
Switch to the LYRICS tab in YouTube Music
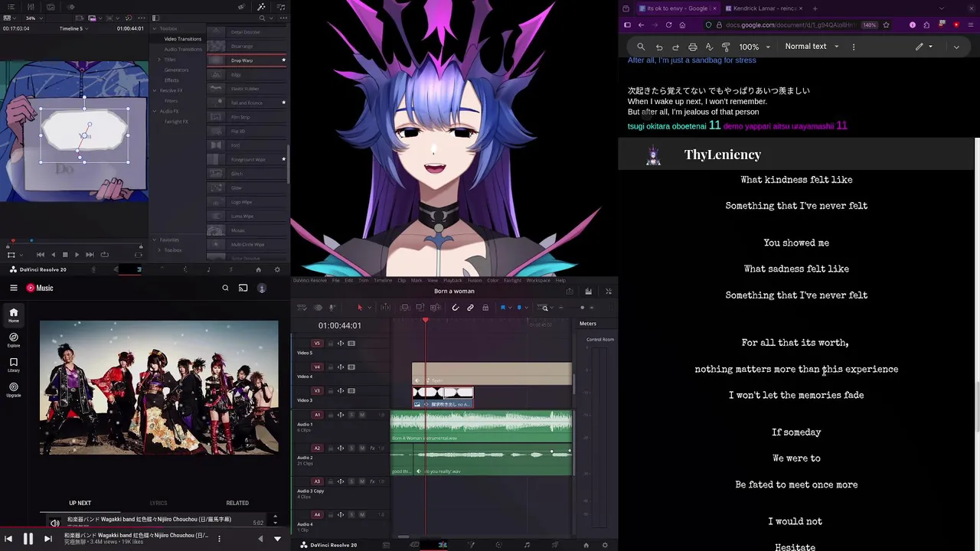click(x=158, y=503)
